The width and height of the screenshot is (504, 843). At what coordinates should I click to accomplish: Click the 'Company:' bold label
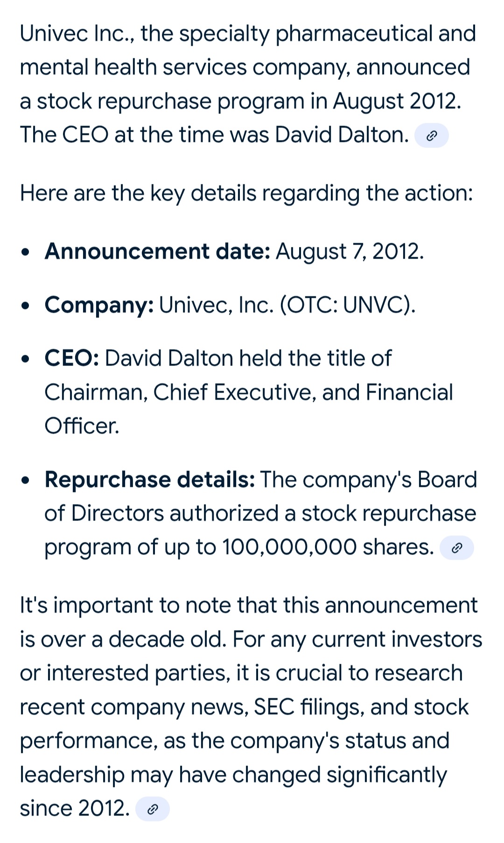pos(99,305)
